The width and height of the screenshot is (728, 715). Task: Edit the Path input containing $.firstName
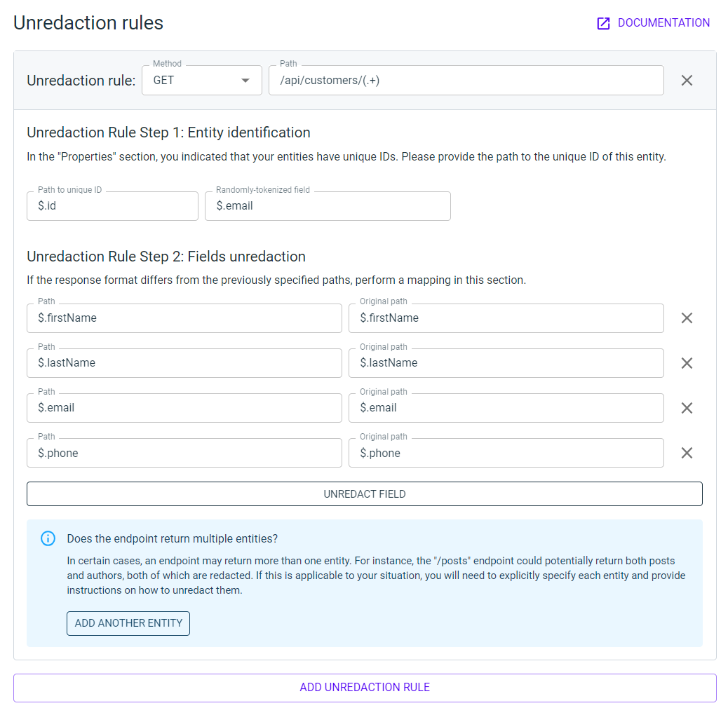point(184,318)
